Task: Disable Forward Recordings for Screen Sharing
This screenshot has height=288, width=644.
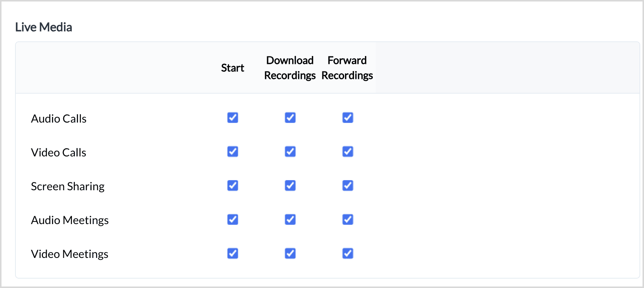Action: coord(348,185)
